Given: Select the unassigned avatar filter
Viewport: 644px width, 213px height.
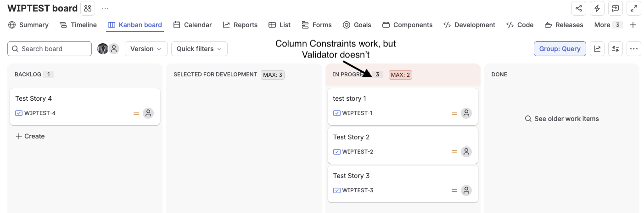Looking at the screenshot, I should pyautogui.click(x=114, y=49).
